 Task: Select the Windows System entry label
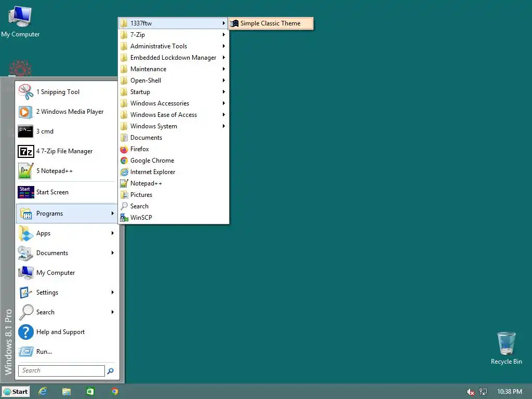pyautogui.click(x=154, y=126)
